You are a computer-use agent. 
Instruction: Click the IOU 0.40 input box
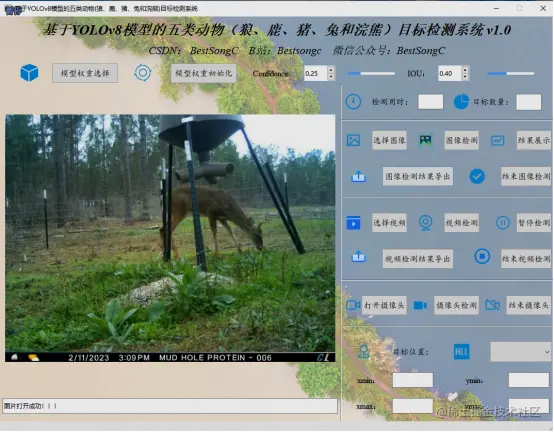pos(450,73)
